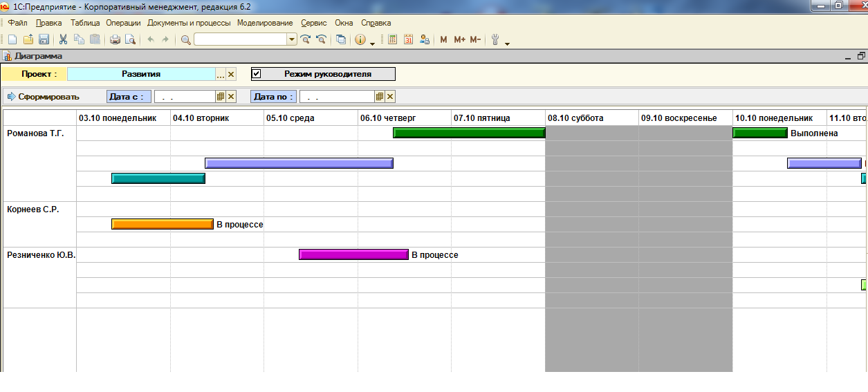Toggle Режим руководителя checkbox
868x392 pixels.
[x=257, y=74]
